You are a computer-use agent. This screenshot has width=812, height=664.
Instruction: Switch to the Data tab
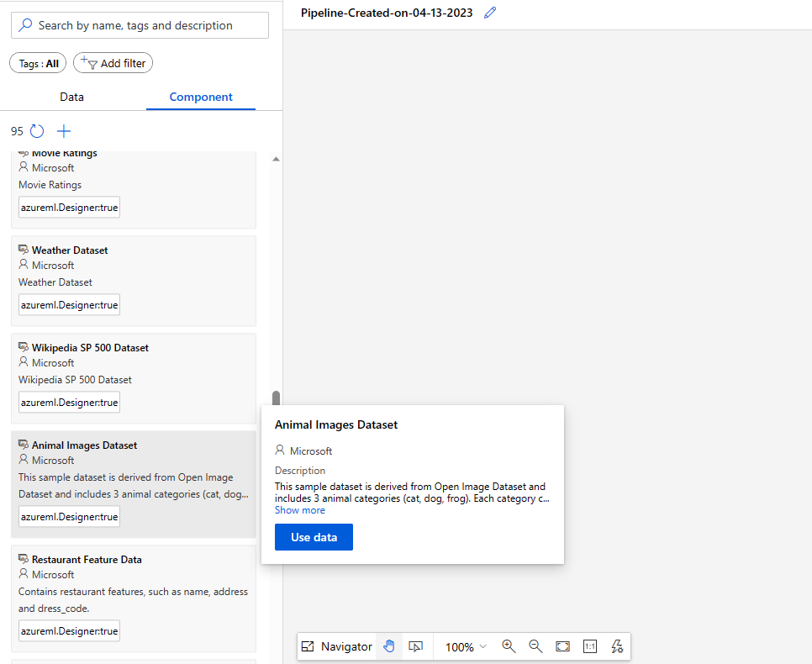[71, 97]
